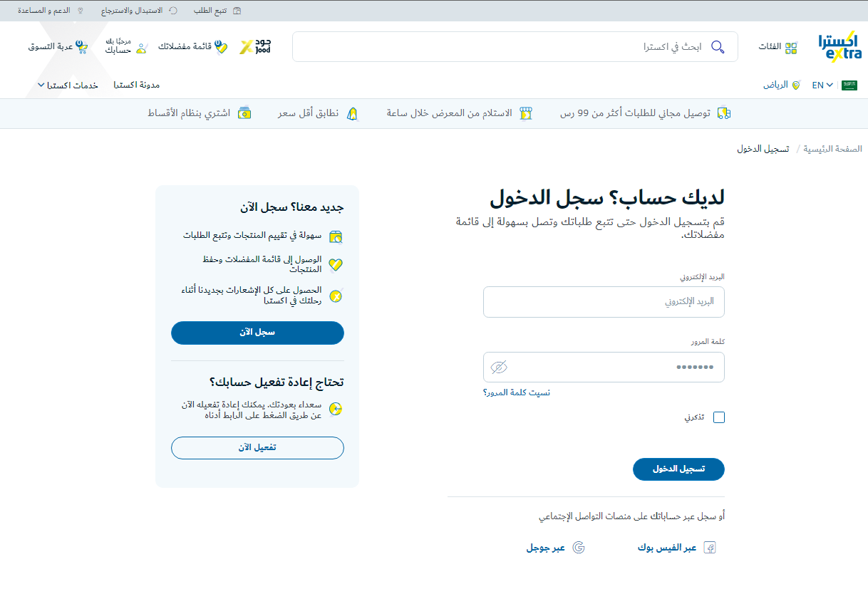Screen dimensions: 868x589
Task: Click the account profile icon
Action: pos(141,48)
